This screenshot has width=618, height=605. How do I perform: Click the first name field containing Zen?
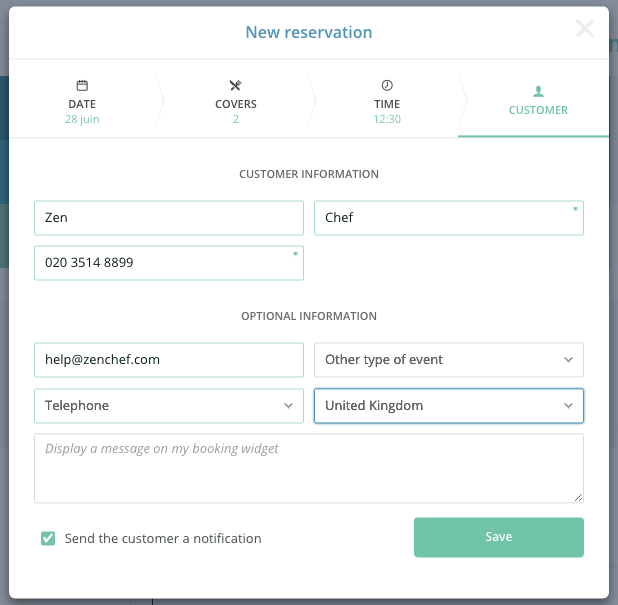(x=169, y=218)
